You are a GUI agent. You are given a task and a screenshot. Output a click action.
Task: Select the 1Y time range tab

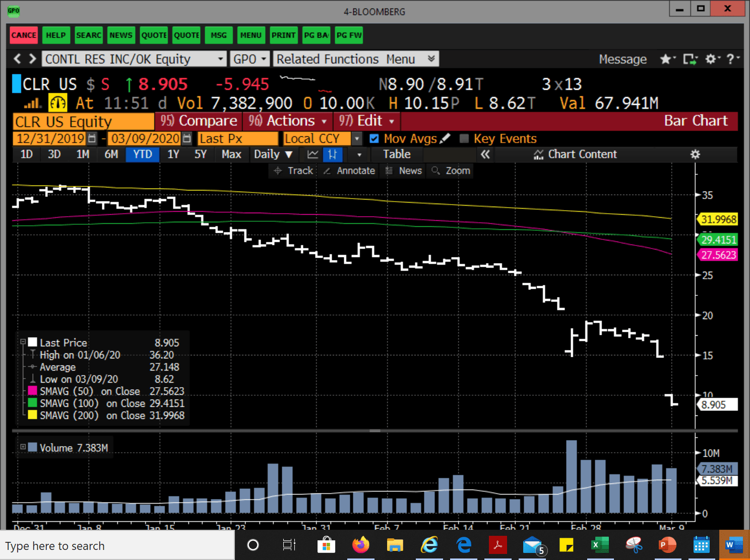tap(173, 155)
